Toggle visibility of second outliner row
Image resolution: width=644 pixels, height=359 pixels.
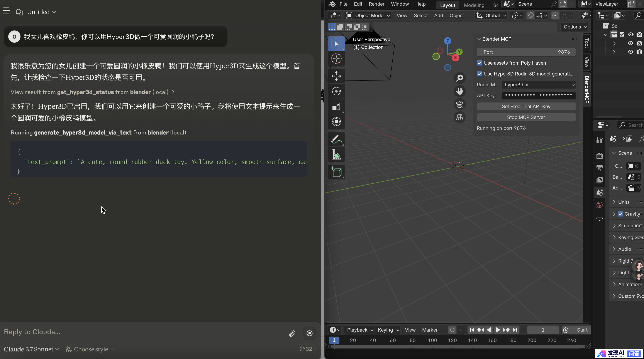pos(630,43)
